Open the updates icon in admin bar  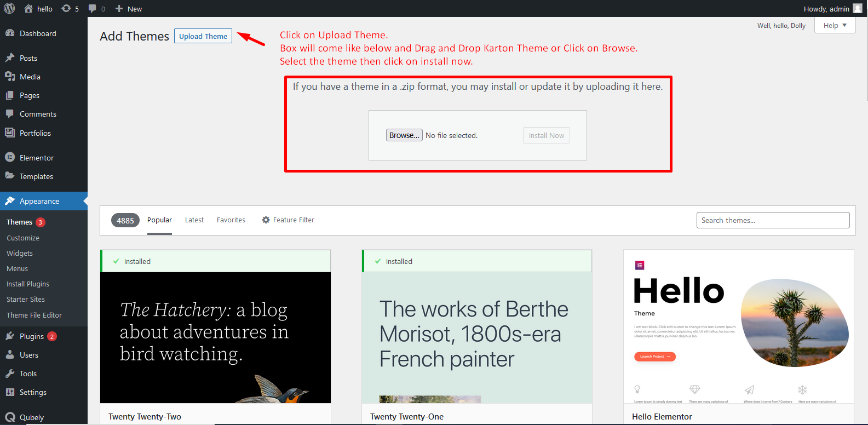pyautogui.click(x=66, y=9)
